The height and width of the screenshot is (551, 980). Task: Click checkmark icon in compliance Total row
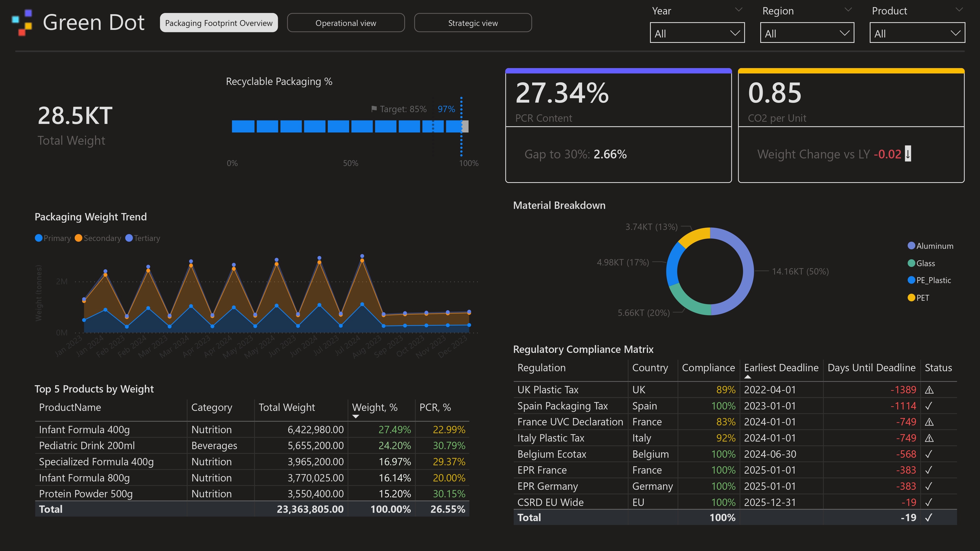click(929, 517)
